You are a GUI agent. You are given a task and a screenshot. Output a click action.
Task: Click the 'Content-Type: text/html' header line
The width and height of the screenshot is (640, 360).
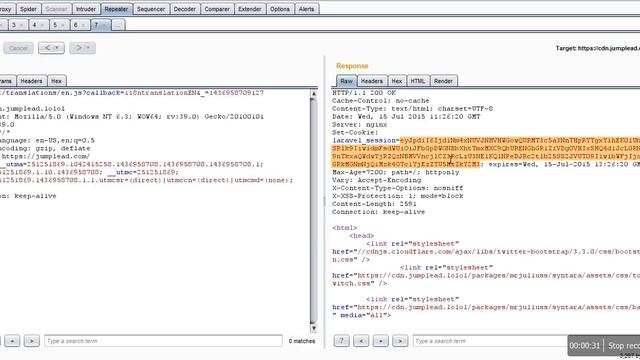click(x=412, y=109)
